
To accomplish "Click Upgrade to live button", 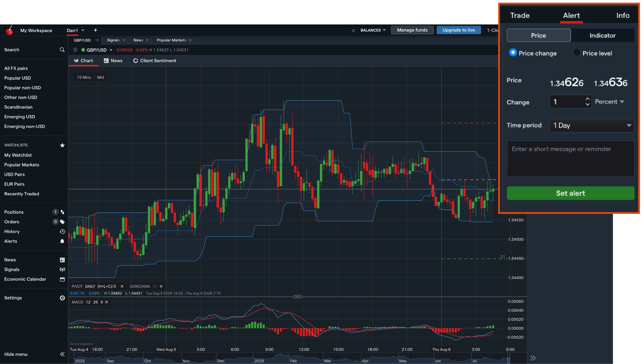I will 459,30.
